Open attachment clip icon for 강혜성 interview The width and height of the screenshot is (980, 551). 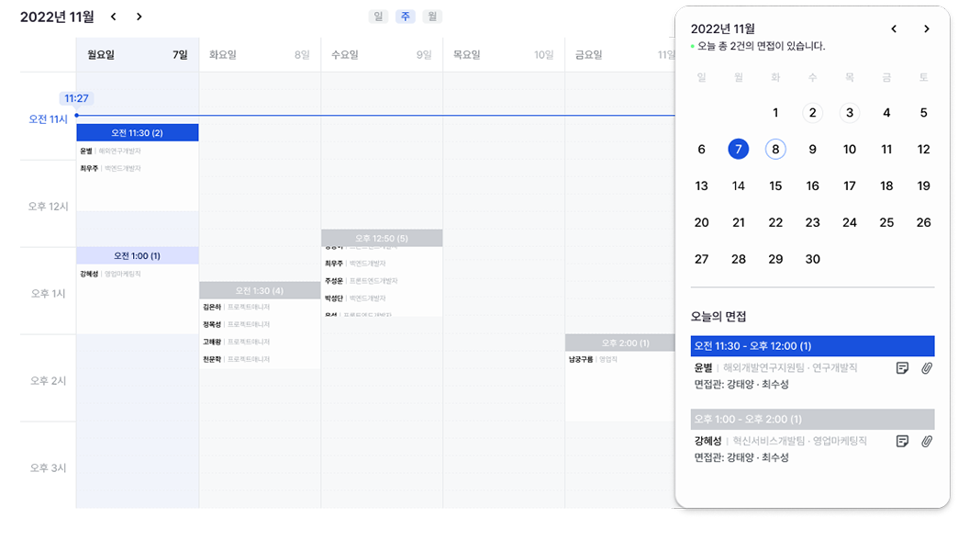click(x=926, y=442)
